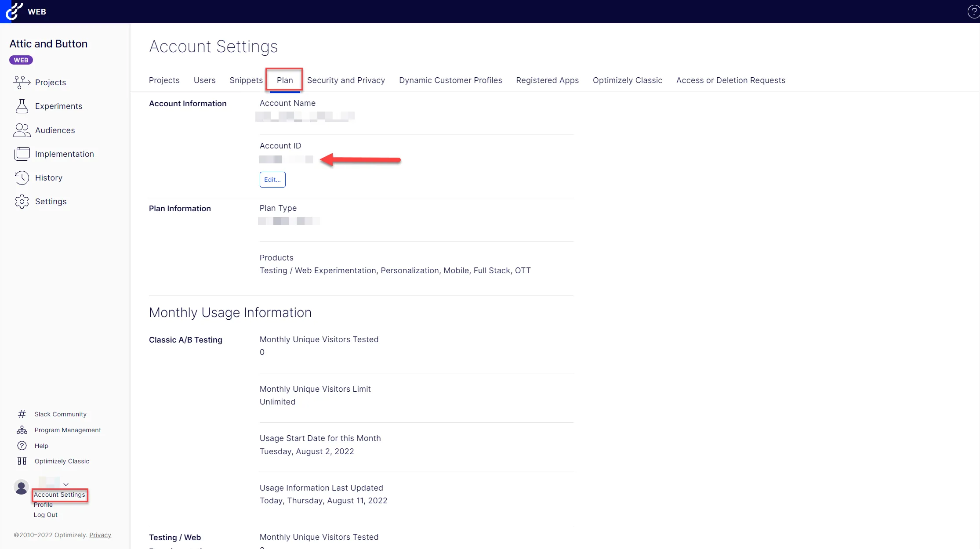Go to Experiments in sidebar
The height and width of the screenshot is (549, 980).
click(x=59, y=106)
